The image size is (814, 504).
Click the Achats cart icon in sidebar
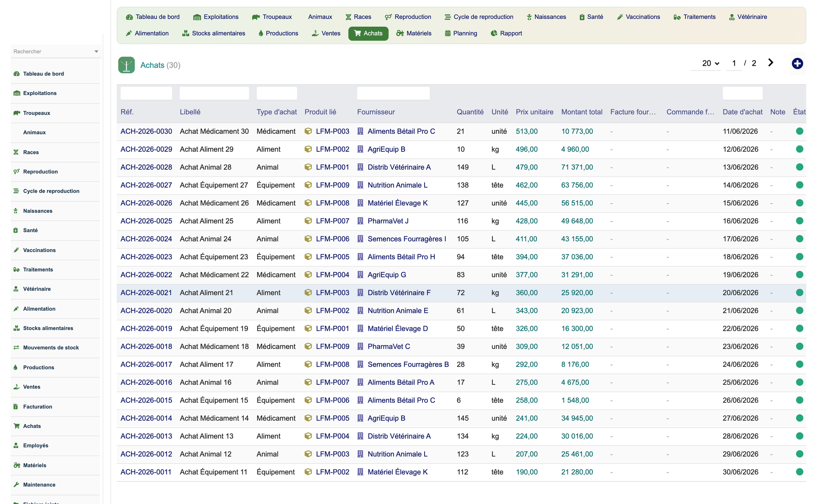(17, 426)
